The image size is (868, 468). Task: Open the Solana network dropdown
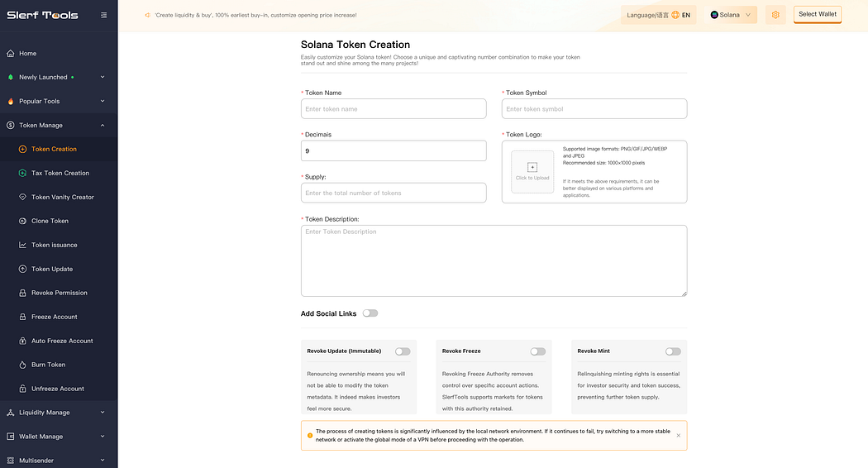(732, 15)
